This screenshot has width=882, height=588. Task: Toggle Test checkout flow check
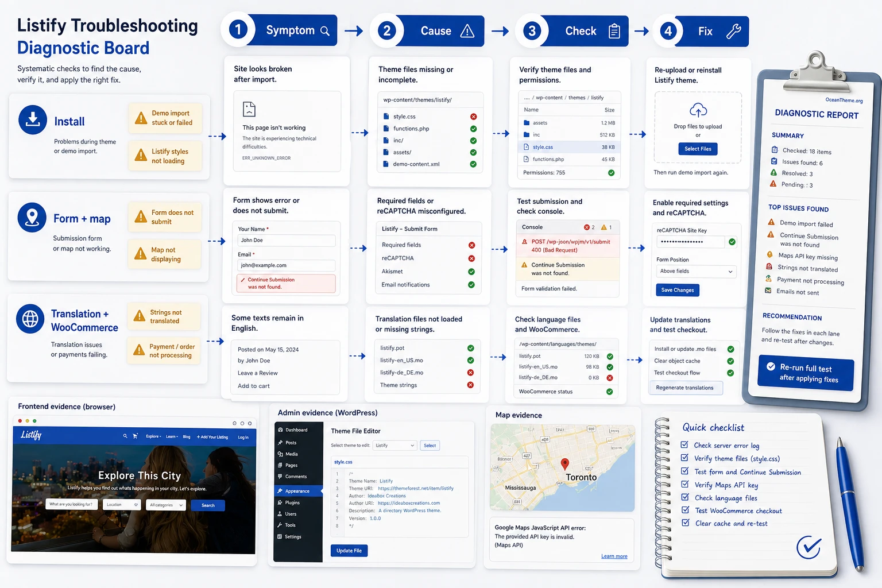(x=730, y=373)
